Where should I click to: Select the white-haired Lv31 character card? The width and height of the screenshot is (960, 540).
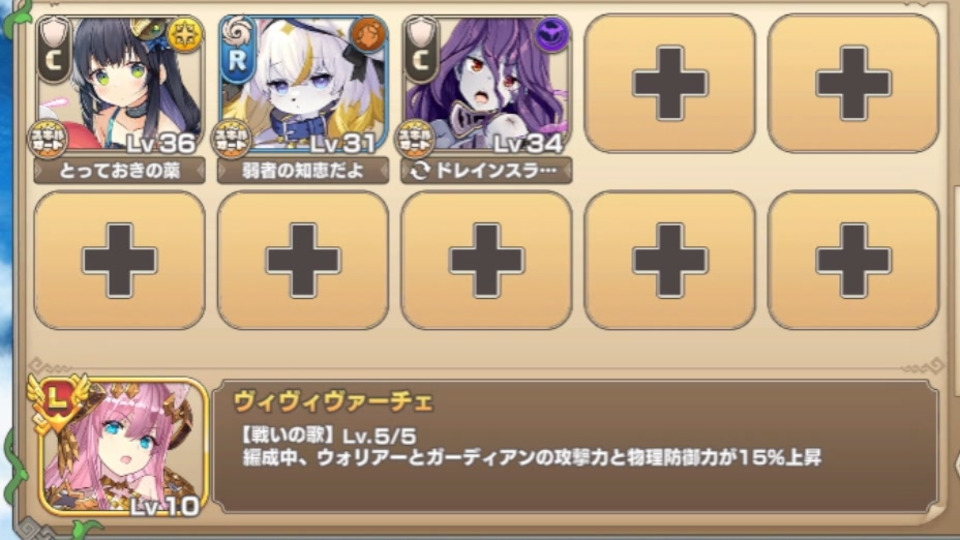click(x=303, y=84)
